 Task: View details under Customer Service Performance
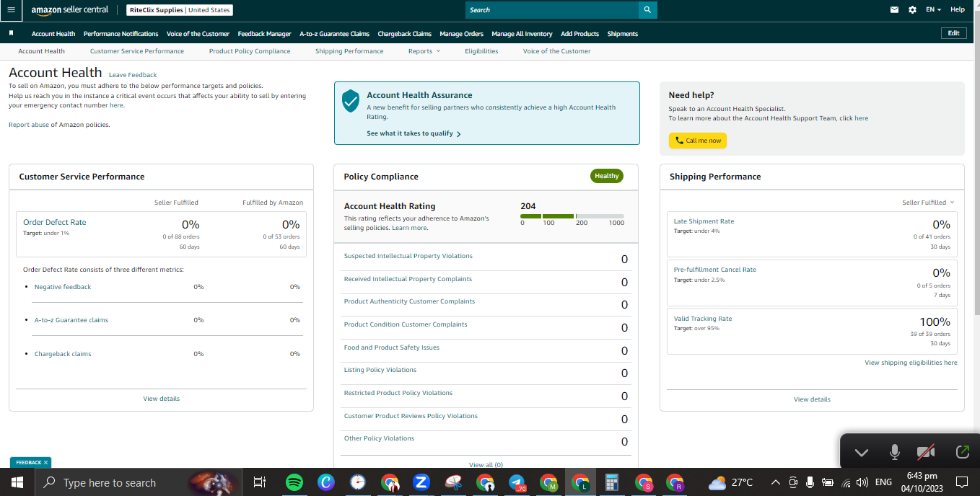click(162, 399)
